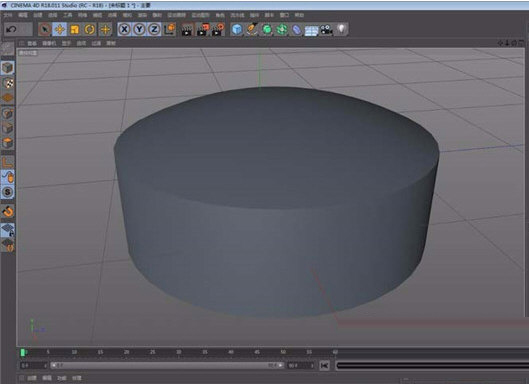Click the toggle-viewport-layout icon at top right
Image resolution: width=529 pixels, height=384 pixels.
[521, 43]
